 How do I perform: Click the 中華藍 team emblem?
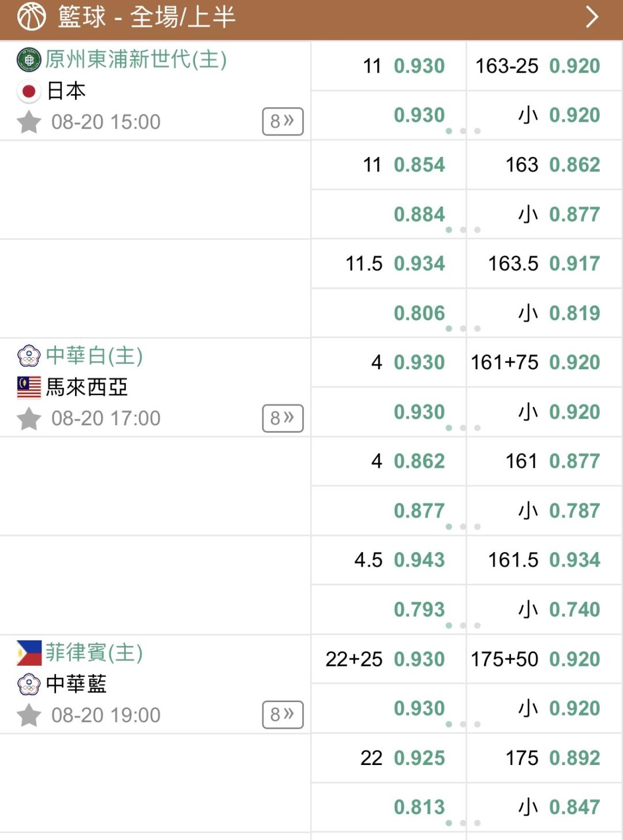[29, 684]
